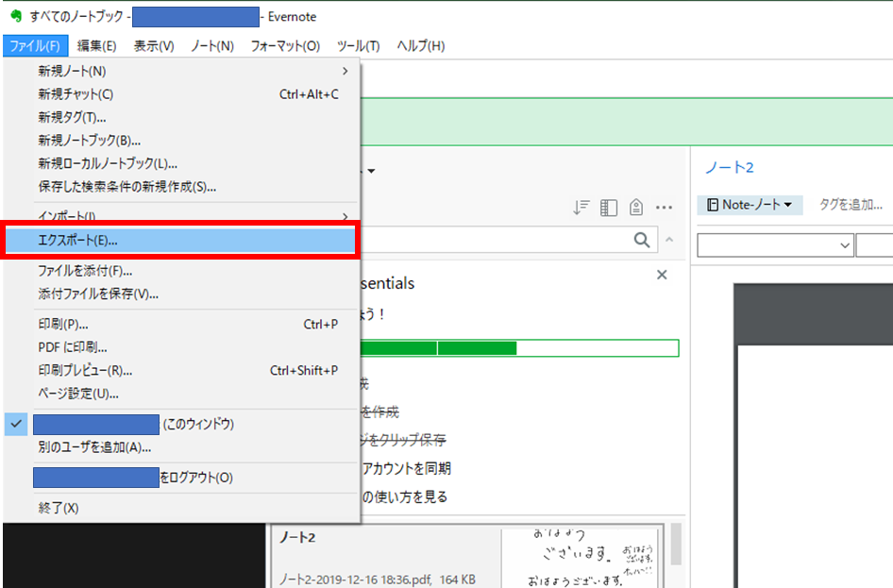Viewport: 893px width, 588px height.
Task: Collapse the search bar with the up chevron
Action: click(x=670, y=241)
